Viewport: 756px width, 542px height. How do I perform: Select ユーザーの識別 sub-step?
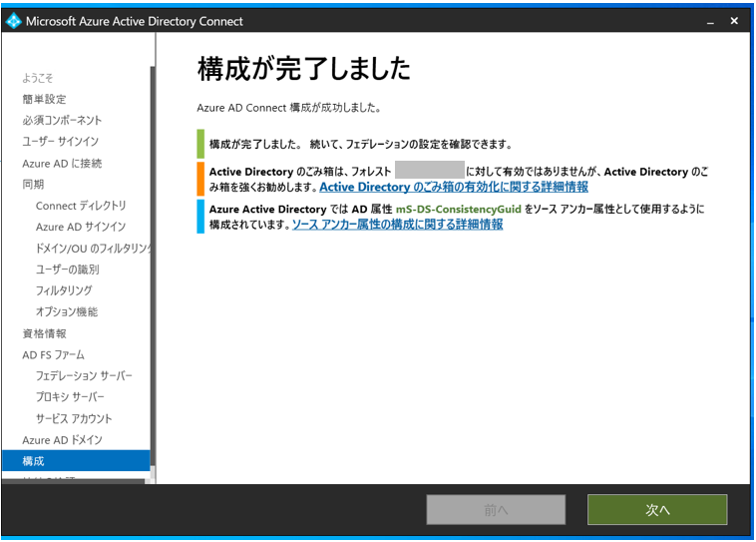pyautogui.click(x=68, y=270)
